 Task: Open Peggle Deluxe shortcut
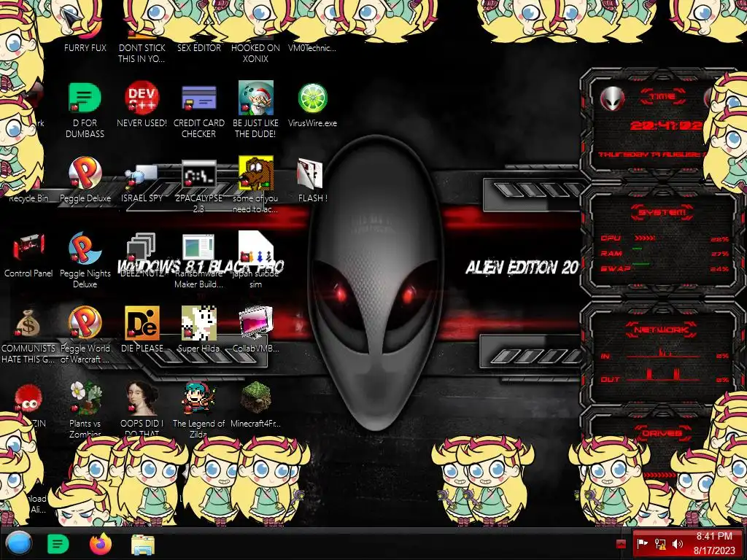[x=85, y=174]
